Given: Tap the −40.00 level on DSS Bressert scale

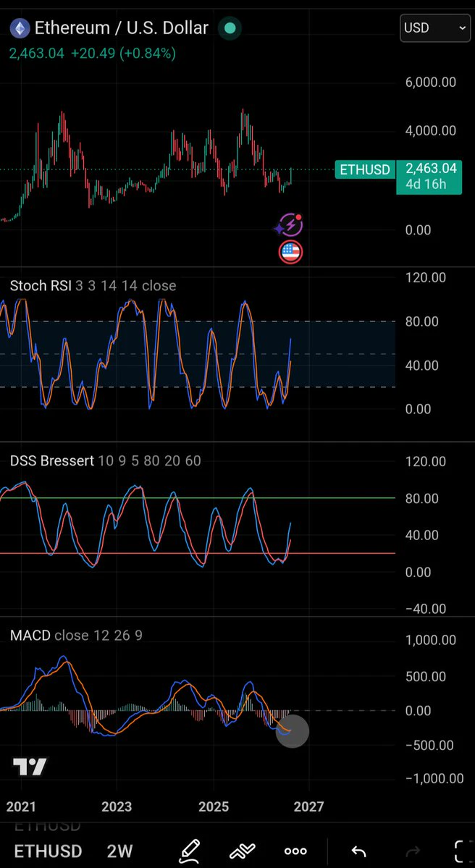Looking at the screenshot, I should click(426, 609).
